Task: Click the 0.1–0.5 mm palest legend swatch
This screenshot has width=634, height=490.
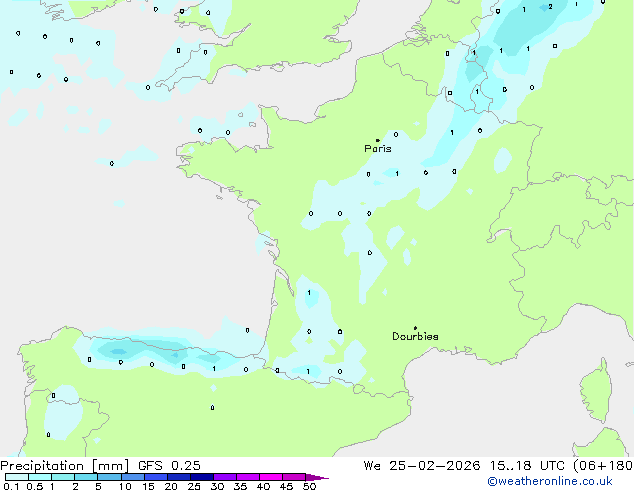Action: [17, 477]
